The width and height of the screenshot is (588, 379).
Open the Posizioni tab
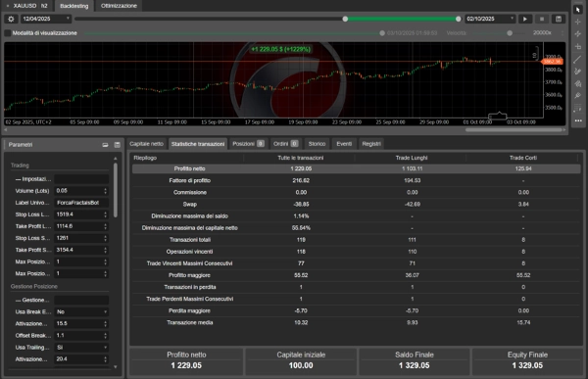pos(248,144)
